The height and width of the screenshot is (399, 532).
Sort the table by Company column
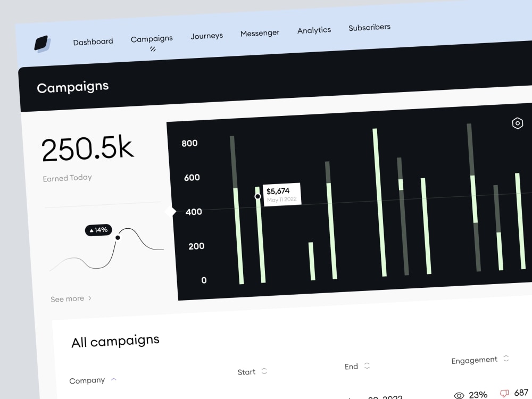[x=93, y=380]
